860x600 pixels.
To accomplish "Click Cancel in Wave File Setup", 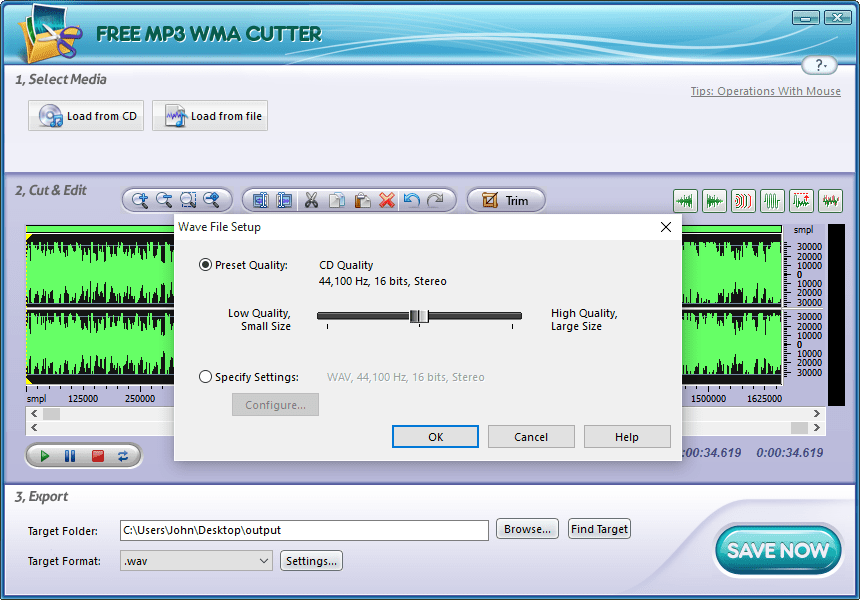I will pos(531,437).
